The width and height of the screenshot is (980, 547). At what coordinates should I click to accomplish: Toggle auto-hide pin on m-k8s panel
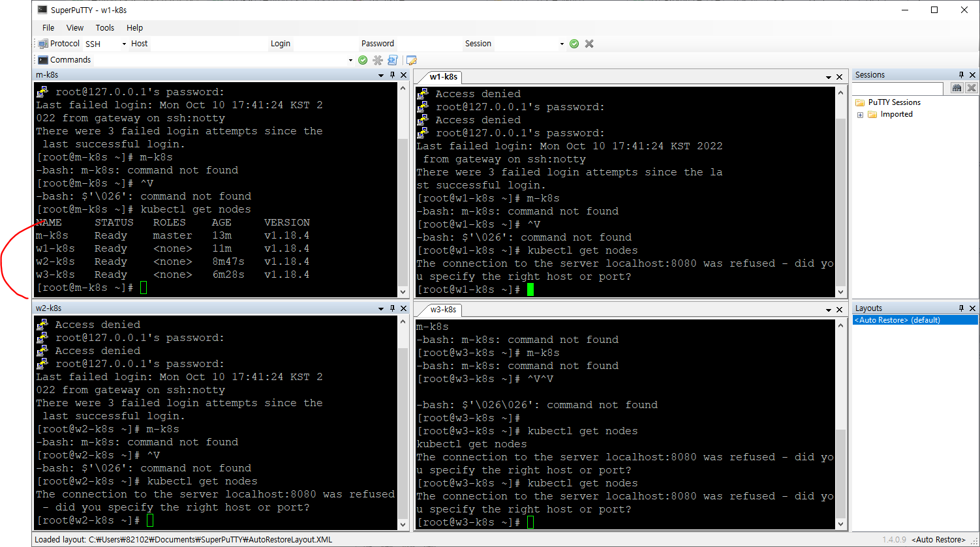point(392,75)
